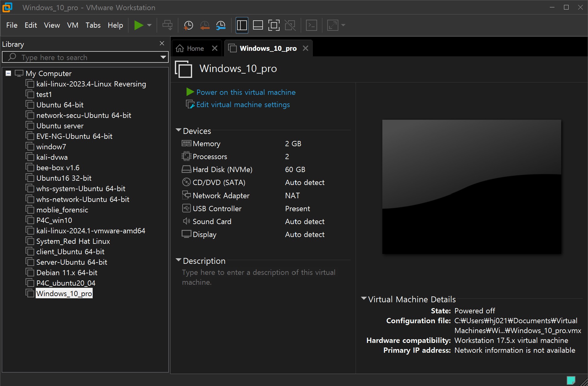Click the Network Adapter device icon
Viewport: 588px width, 386px height.
(186, 195)
